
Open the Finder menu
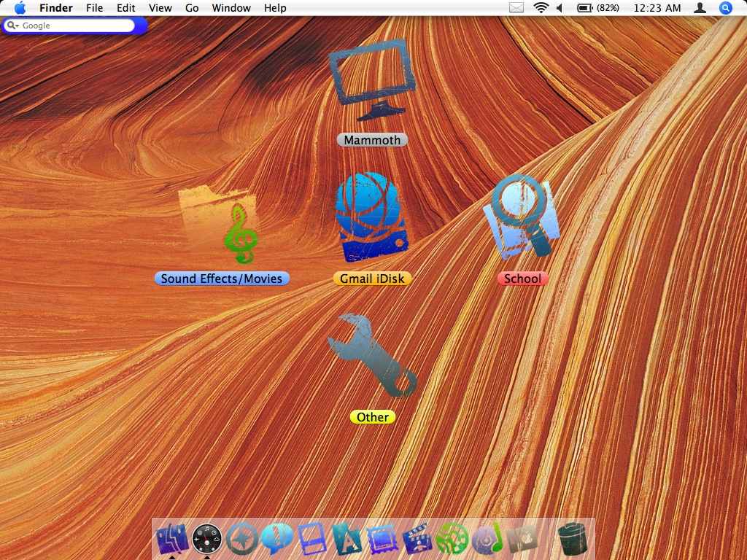pos(55,8)
